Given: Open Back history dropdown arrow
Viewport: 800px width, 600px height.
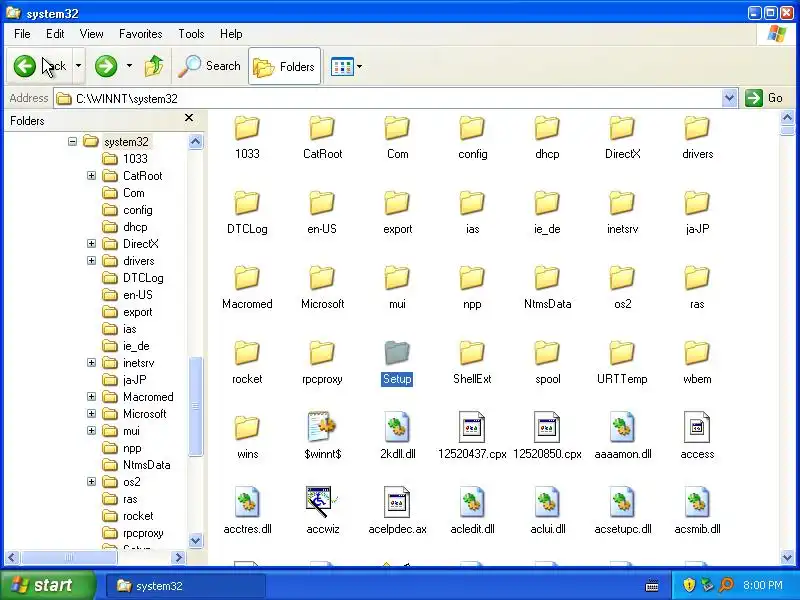Looking at the screenshot, I should coord(79,66).
